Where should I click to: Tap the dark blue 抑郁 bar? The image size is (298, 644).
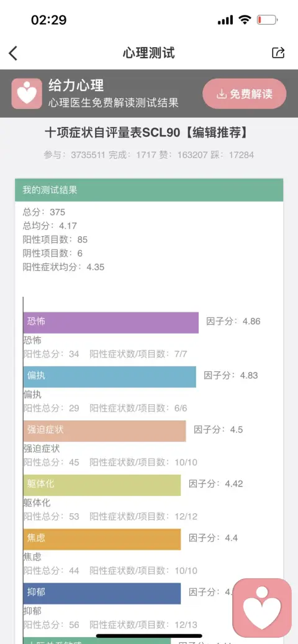pyautogui.click(x=102, y=593)
